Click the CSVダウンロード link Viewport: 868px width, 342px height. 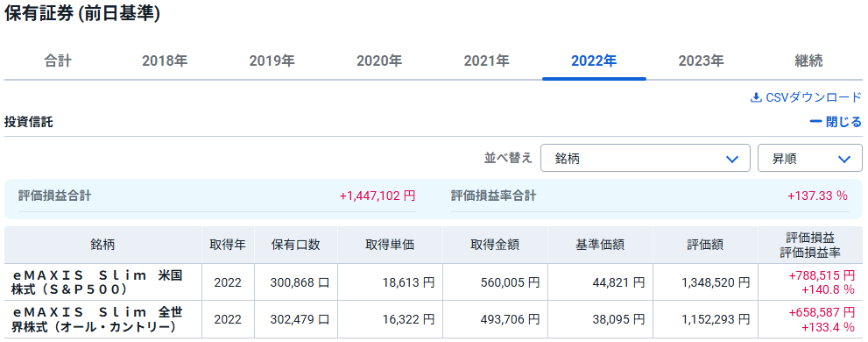(x=806, y=97)
